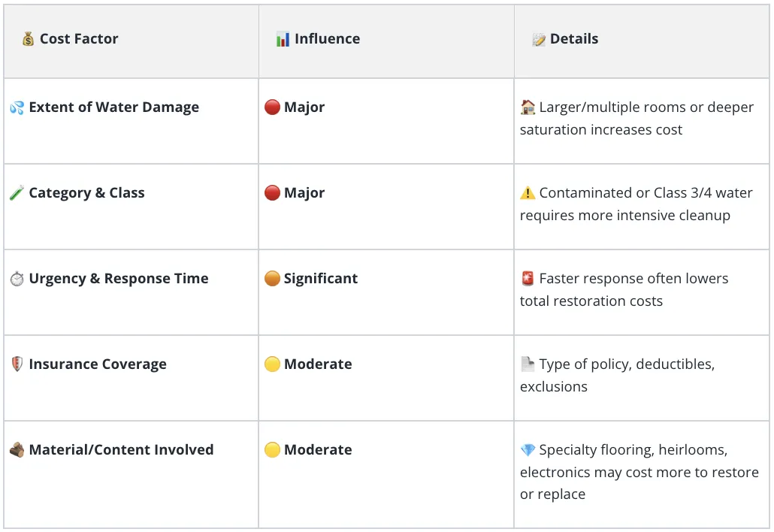The height and width of the screenshot is (532, 774).
Task: Click the siren icon beside Faster response text
Action: [x=528, y=279]
